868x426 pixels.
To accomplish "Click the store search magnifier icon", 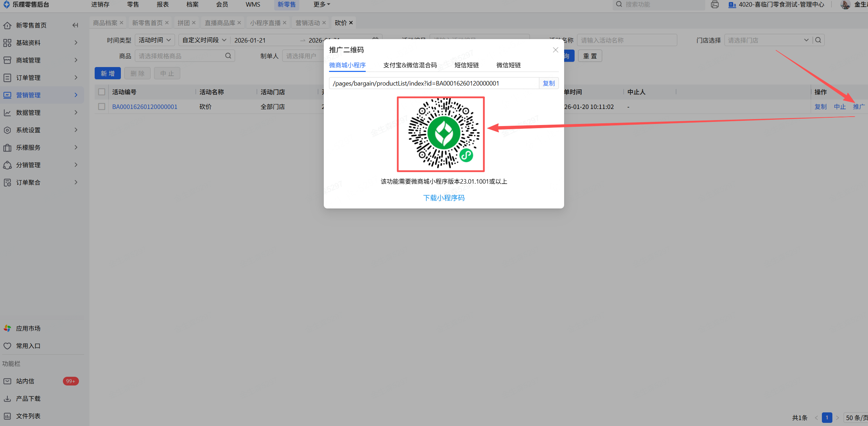I will (x=818, y=40).
